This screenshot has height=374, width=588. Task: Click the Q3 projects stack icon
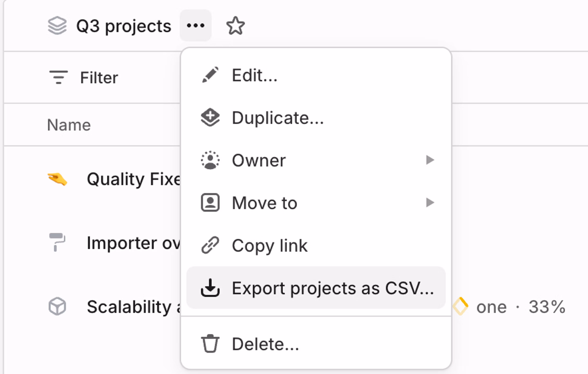tap(57, 26)
